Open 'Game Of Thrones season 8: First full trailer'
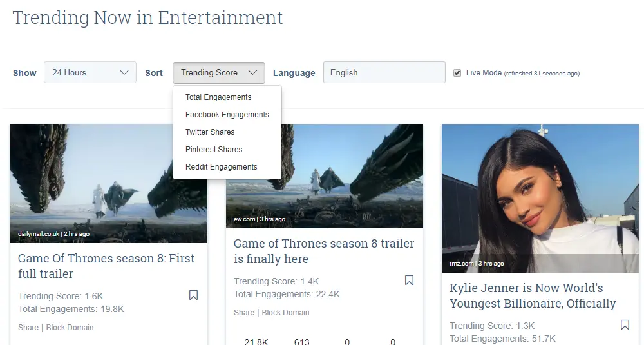The image size is (644, 345). 106,266
